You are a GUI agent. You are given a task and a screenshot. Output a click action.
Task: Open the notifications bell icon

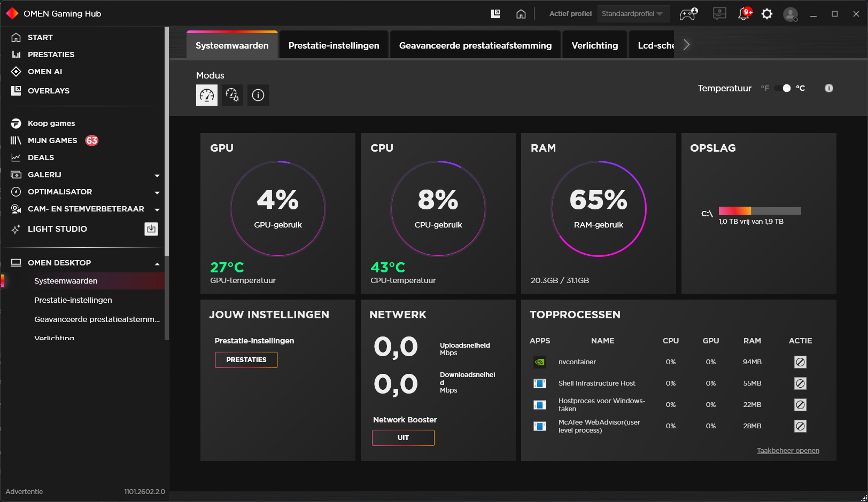pos(744,14)
